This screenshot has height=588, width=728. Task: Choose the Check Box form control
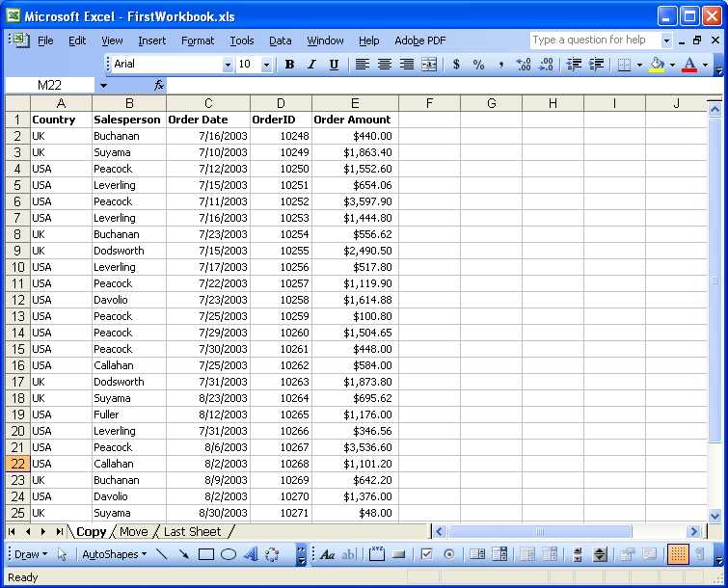coord(426,554)
